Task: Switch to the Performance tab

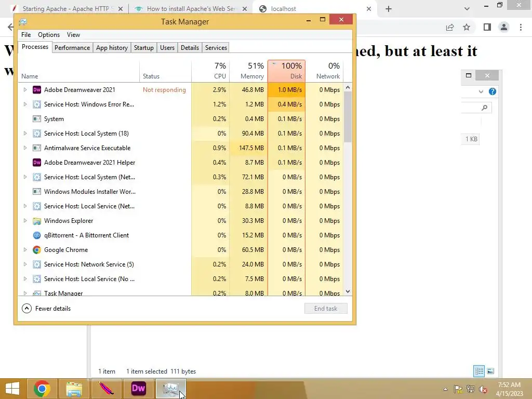Action: tap(72, 48)
